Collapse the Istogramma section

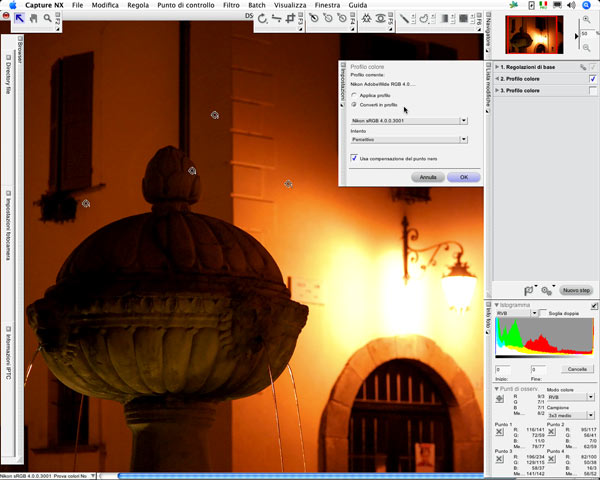click(x=497, y=305)
